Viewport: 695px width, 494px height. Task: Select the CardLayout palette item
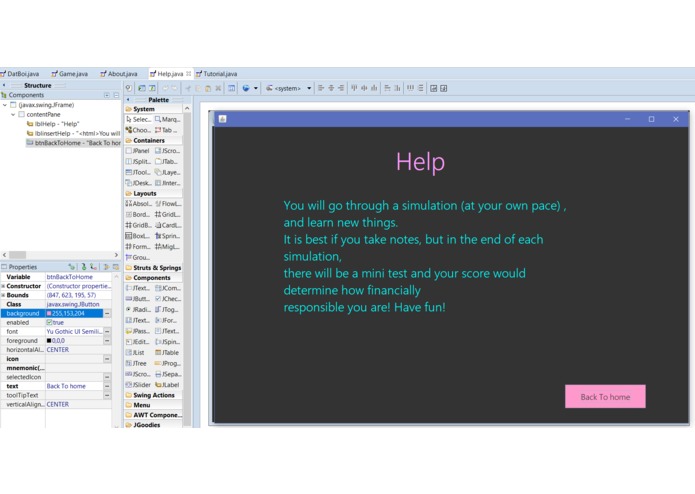168,225
